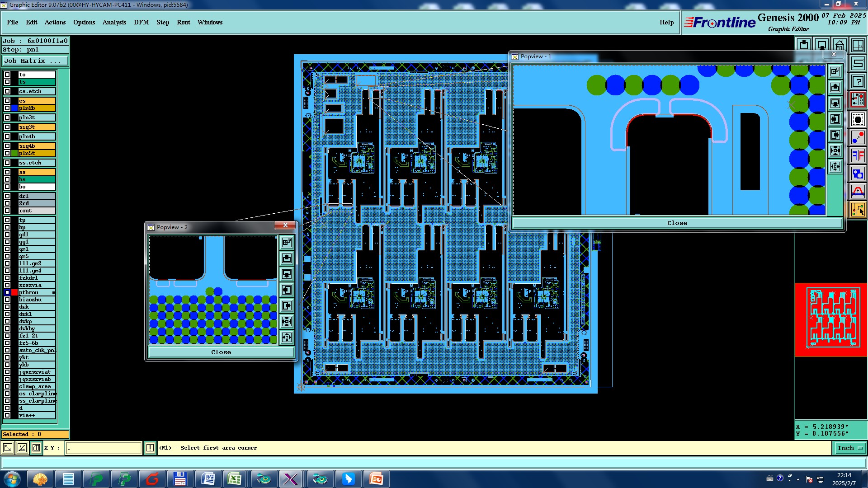Click the measure between points tool icon
Screen dimensions: 868x488
[858, 137]
